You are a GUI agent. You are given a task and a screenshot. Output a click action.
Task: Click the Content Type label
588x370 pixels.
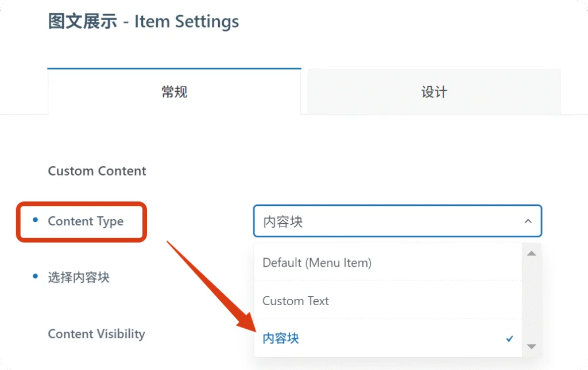tap(86, 221)
